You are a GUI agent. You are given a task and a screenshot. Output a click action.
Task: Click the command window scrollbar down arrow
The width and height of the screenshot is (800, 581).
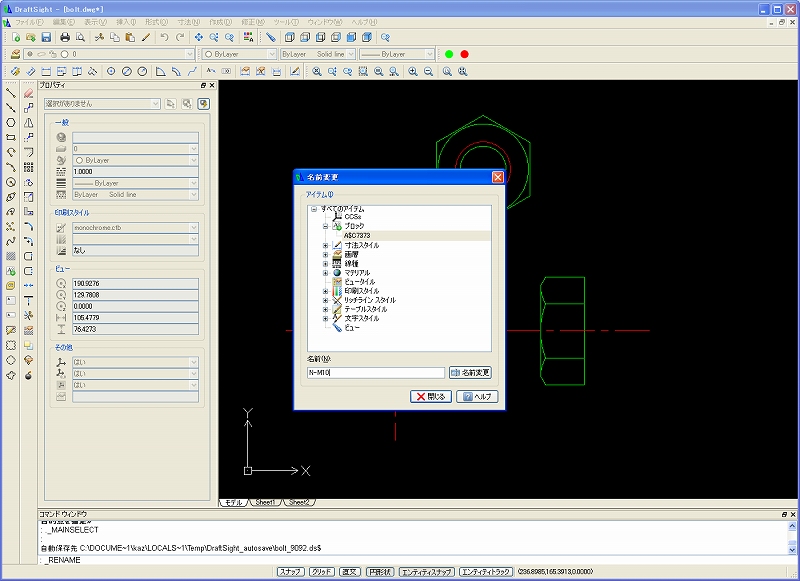[792, 550]
